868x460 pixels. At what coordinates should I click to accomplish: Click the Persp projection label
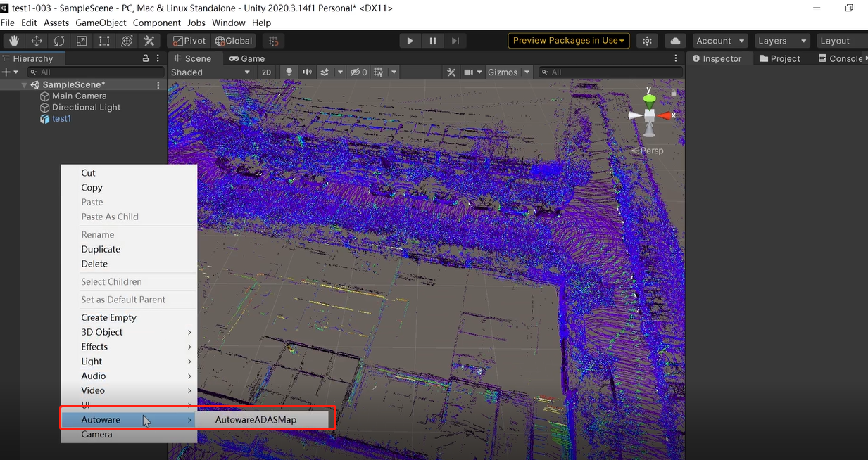tap(647, 151)
